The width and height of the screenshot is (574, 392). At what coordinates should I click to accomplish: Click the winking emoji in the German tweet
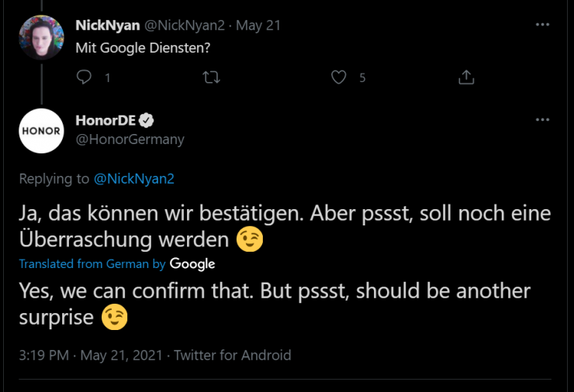(250, 239)
